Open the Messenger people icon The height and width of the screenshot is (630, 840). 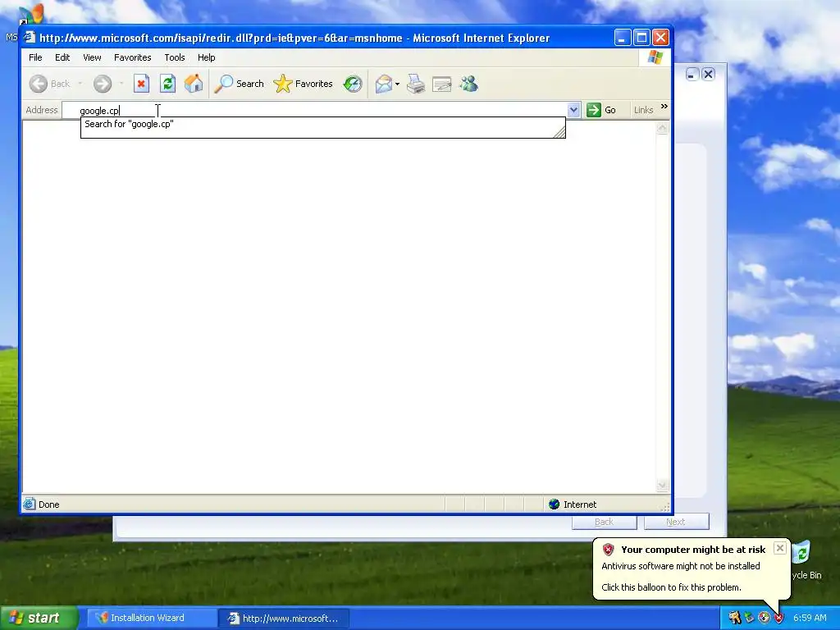click(x=468, y=84)
